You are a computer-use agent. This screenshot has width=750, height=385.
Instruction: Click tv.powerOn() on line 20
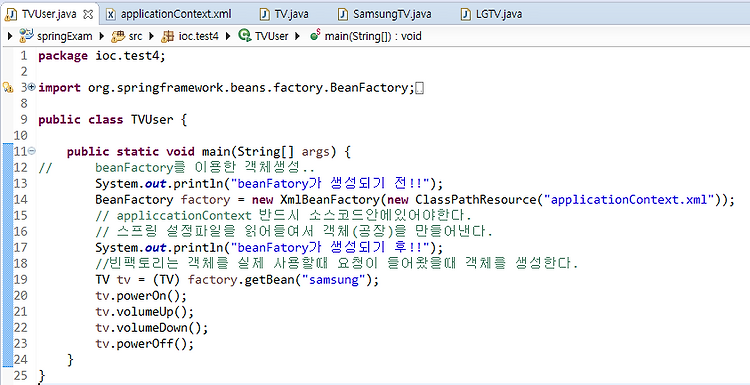141,296
